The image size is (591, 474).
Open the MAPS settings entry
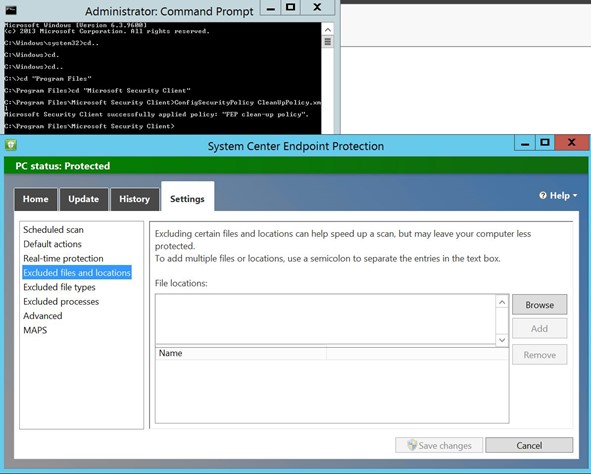pyautogui.click(x=35, y=330)
